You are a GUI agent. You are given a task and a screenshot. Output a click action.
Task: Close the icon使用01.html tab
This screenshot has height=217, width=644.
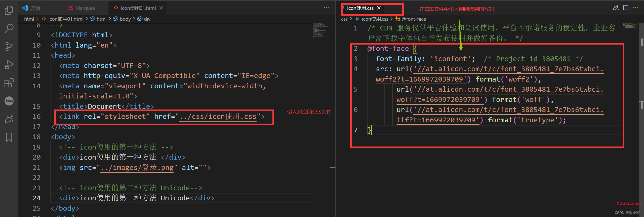[x=161, y=8]
